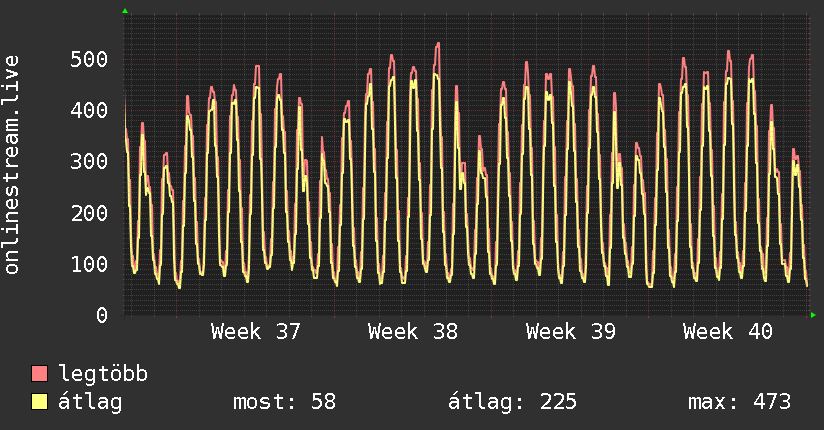Click the Week 39 axis label
Viewport: 824px width, 430px height.
[571, 332]
